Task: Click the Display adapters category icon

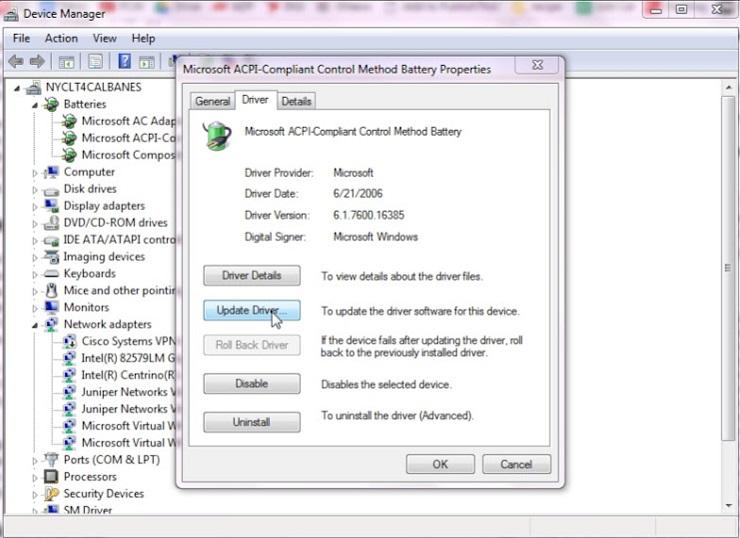Action: 51,206
